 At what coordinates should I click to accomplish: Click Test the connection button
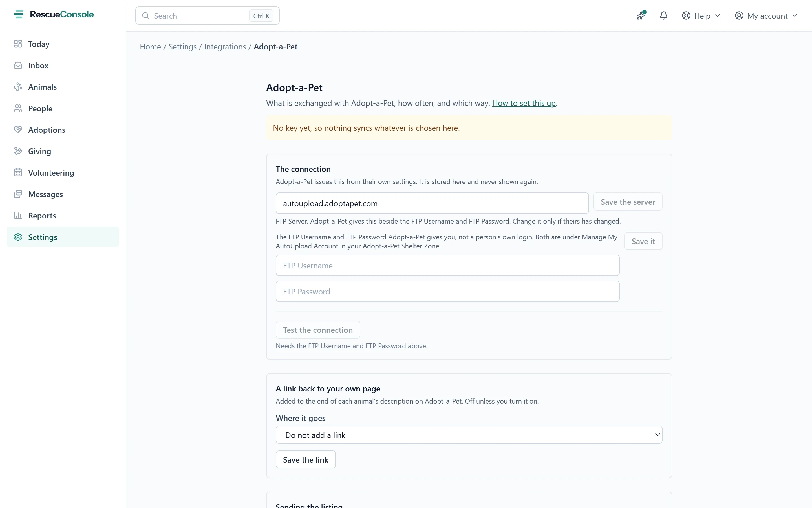coord(318,330)
